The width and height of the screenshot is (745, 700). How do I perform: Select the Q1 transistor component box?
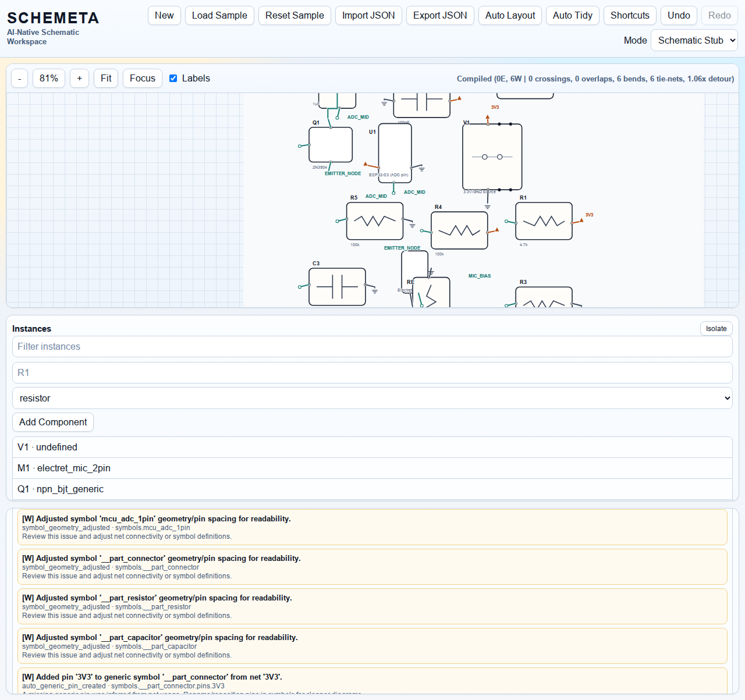[331, 145]
